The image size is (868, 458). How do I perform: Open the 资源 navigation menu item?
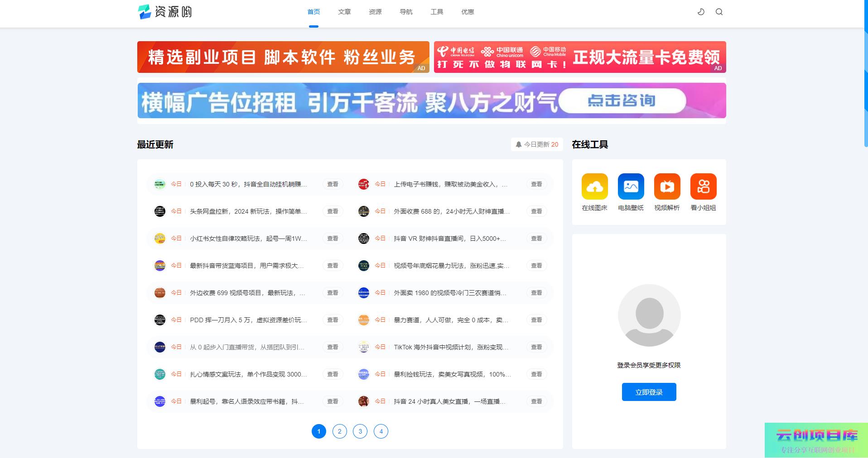[x=375, y=12]
